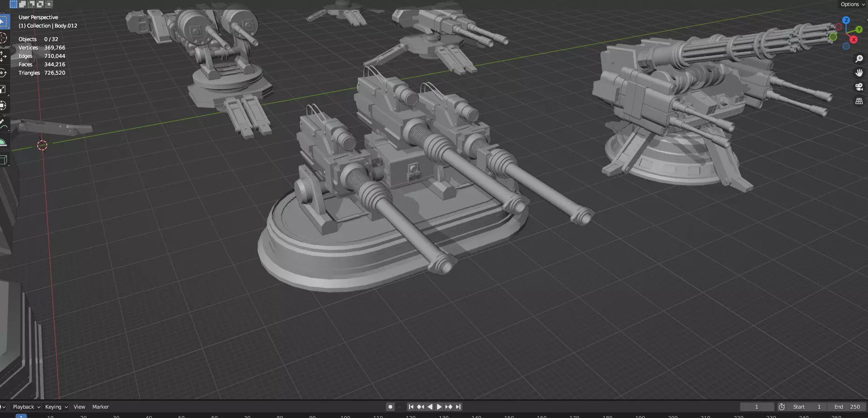Click the End frame field
The height and width of the screenshot is (418, 868).
coord(847,407)
